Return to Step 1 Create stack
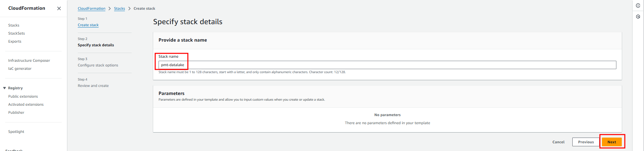Image resolution: width=644 pixels, height=151 pixels. pyautogui.click(x=88, y=25)
